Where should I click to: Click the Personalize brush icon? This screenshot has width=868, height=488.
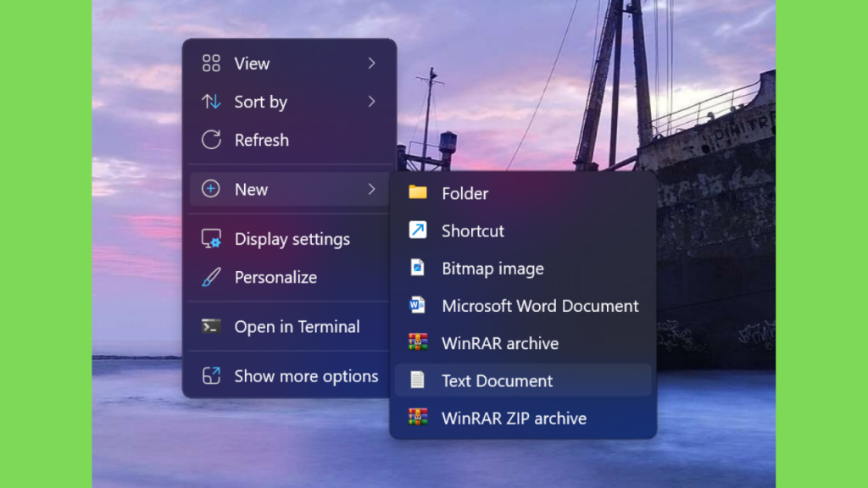[x=211, y=277]
